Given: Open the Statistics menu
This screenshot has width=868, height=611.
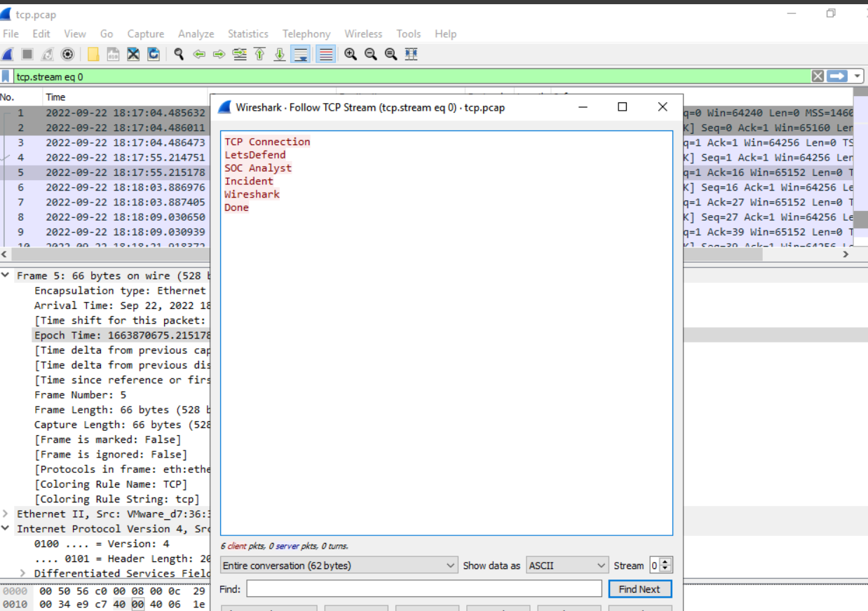Looking at the screenshot, I should [248, 34].
